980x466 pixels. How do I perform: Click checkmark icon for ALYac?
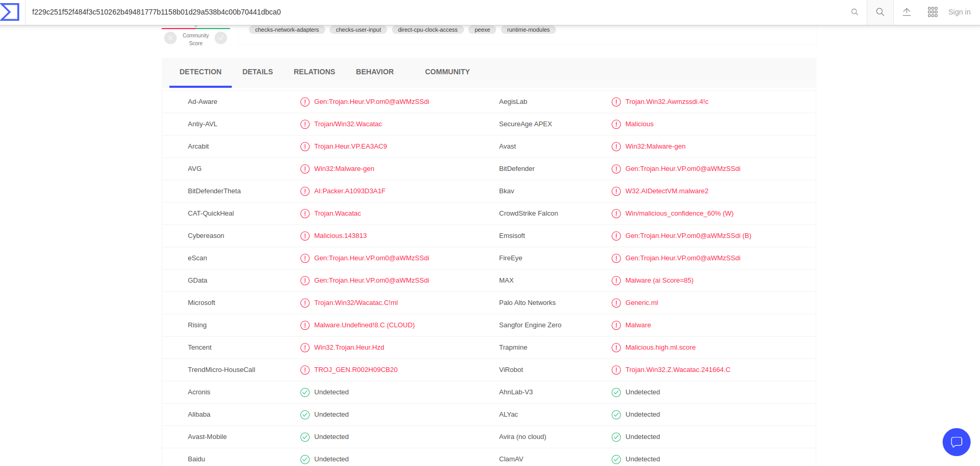[616, 415]
